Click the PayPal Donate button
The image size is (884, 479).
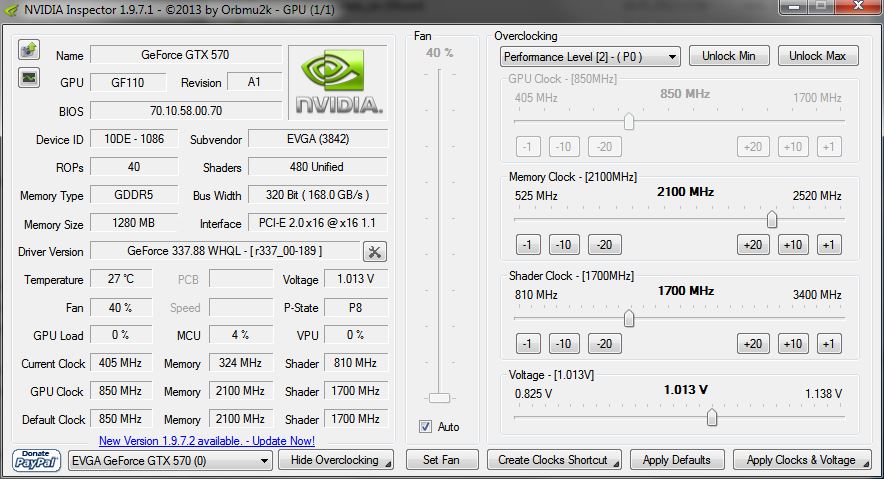tap(36, 460)
